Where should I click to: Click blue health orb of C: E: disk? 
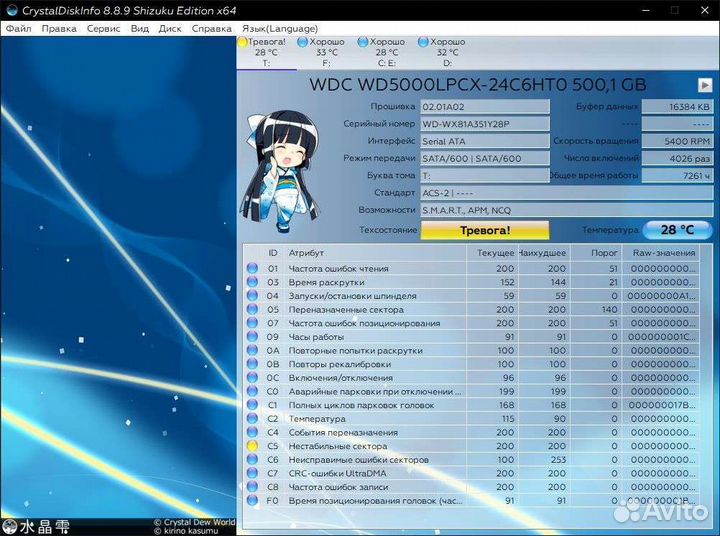[x=363, y=43]
